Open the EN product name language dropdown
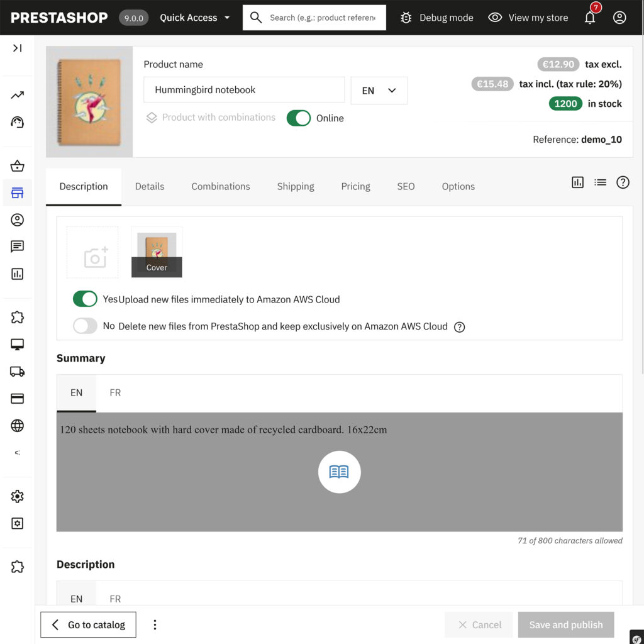This screenshot has width=644, height=644. pyautogui.click(x=379, y=91)
